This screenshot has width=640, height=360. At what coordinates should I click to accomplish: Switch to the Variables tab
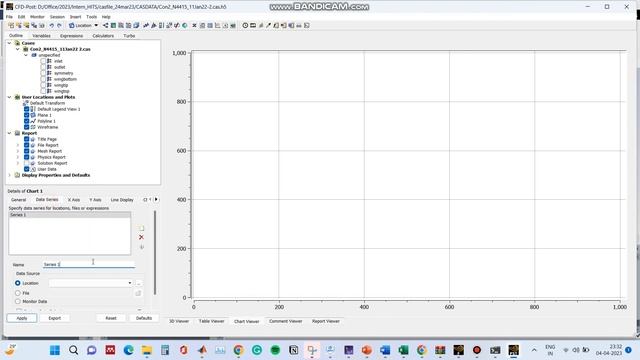tap(41, 36)
